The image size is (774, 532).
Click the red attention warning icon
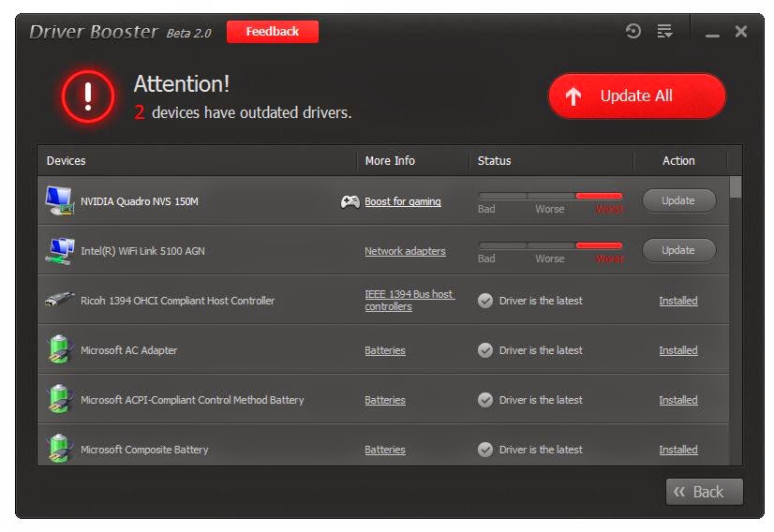click(88, 96)
